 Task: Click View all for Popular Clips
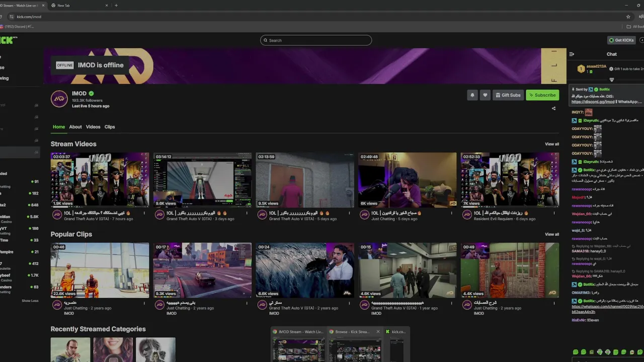point(552,234)
